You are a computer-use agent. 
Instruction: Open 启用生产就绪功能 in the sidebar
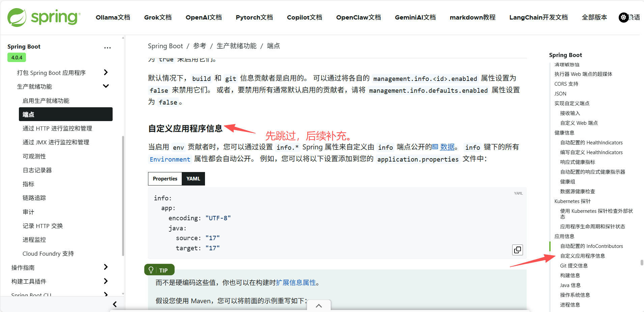(46, 101)
